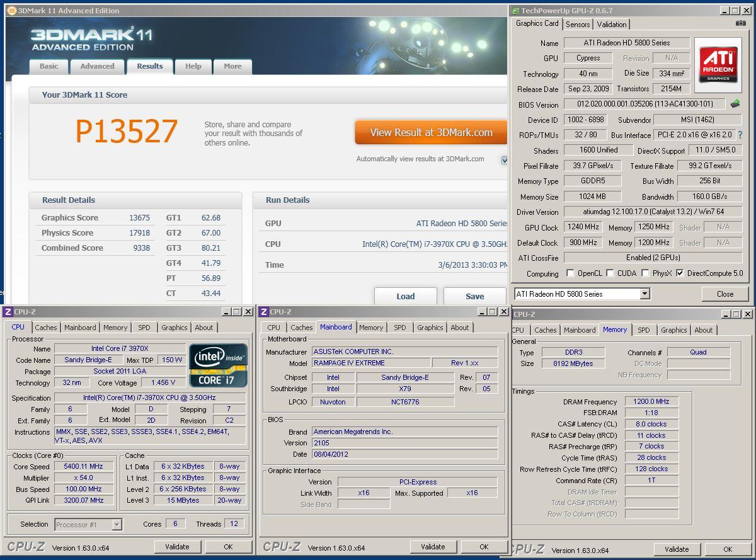Click the ATI CrossFire field Enabled (2 GPUs)

coord(653,258)
